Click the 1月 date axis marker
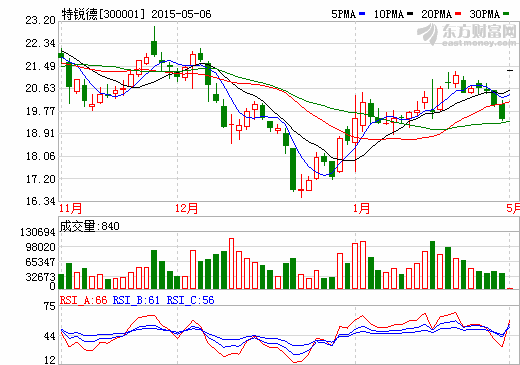Image resolution: width=520 pixels, height=365 pixels. [x=361, y=209]
